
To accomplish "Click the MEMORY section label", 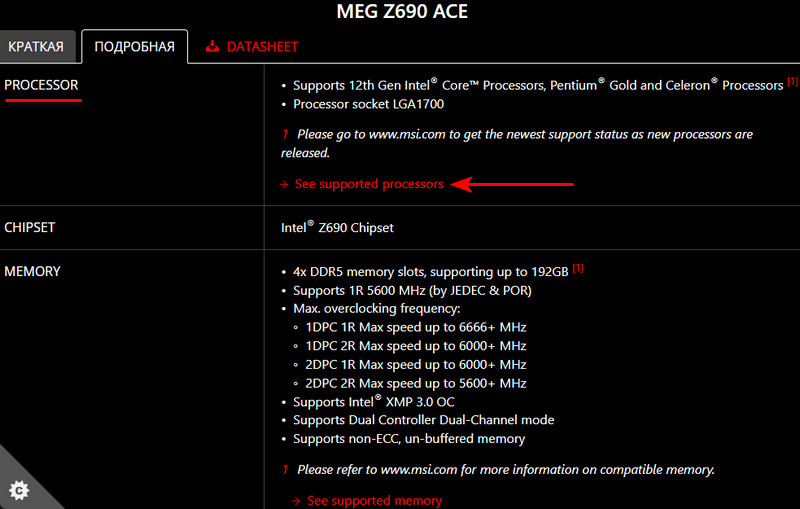I will point(32,271).
